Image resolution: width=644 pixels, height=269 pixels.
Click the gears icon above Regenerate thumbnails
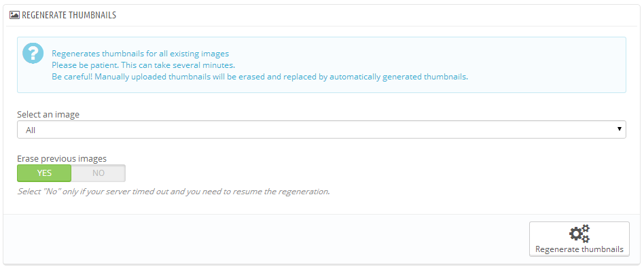pos(579,233)
